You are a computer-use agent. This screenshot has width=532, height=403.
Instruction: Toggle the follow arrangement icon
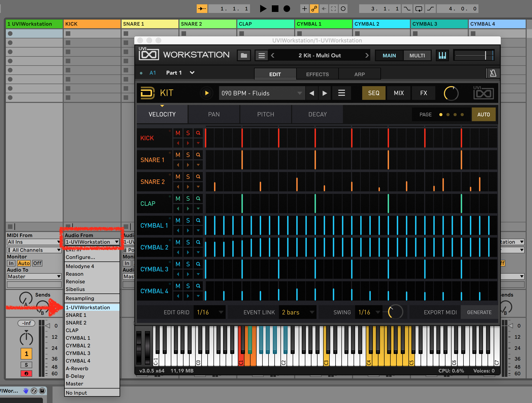[202, 9]
